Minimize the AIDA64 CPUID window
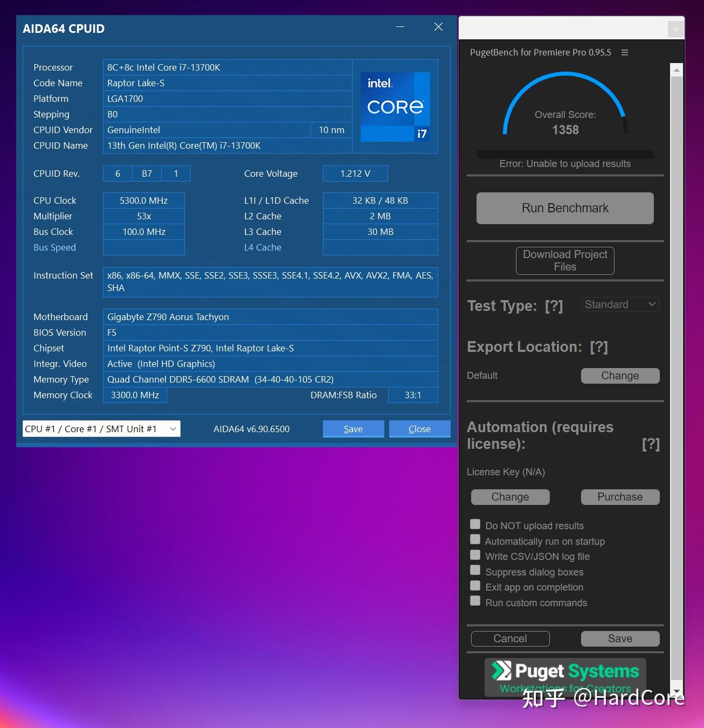 pyautogui.click(x=400, y=27)
